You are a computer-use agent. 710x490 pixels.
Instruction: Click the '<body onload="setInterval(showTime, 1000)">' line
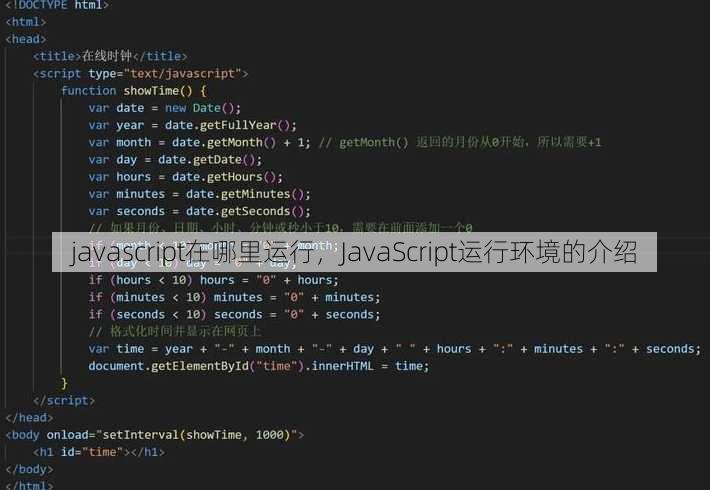tap(155, 435)
